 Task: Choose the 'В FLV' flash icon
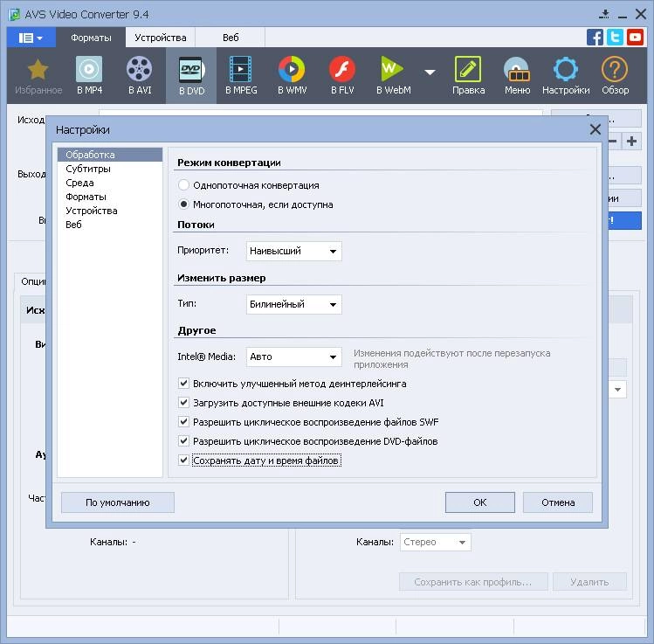click(342, 69)
